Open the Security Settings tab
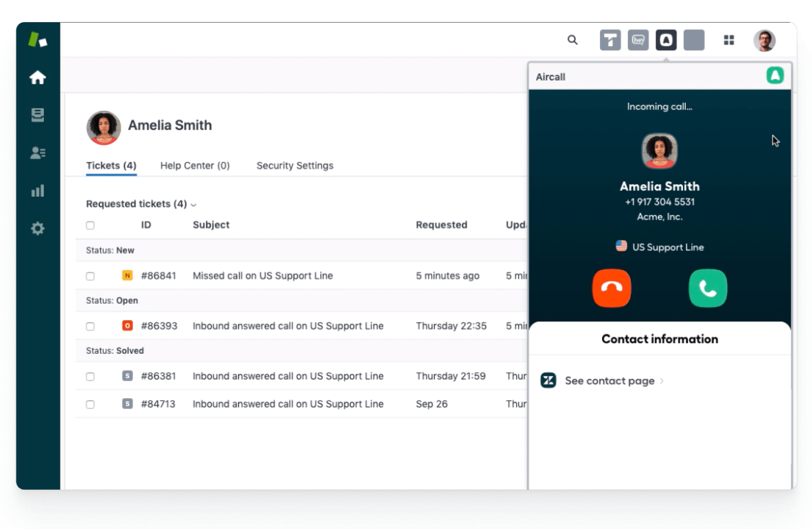The width and height of the screenshot is (812, 529). pyautogui.click(x=295, y=166)
